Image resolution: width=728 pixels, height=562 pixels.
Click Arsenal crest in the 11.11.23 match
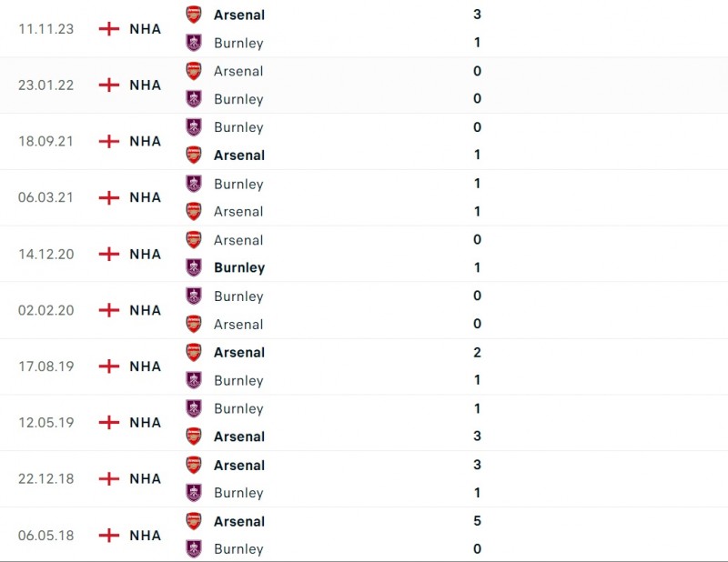tap(194, 15)
